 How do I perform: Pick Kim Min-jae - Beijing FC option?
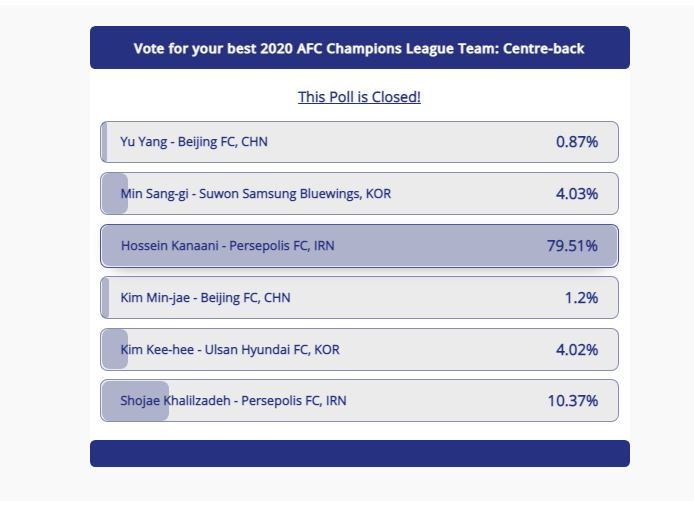coord(205,298)
